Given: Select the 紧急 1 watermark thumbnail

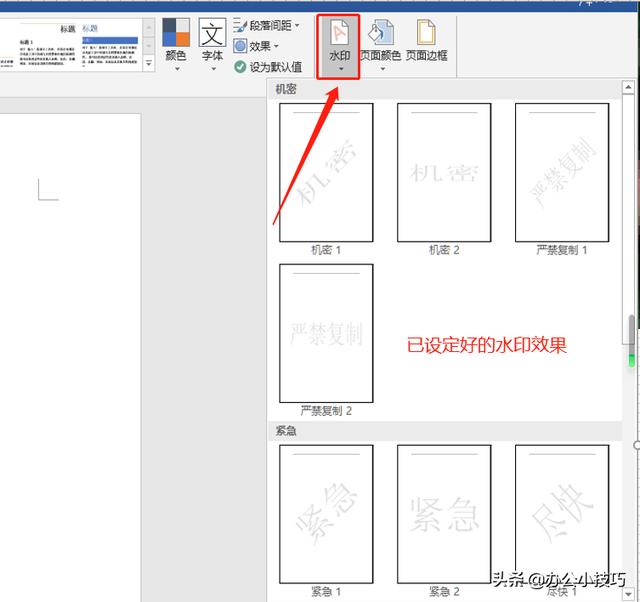Looking at the screenshot, I should (326, 514).
